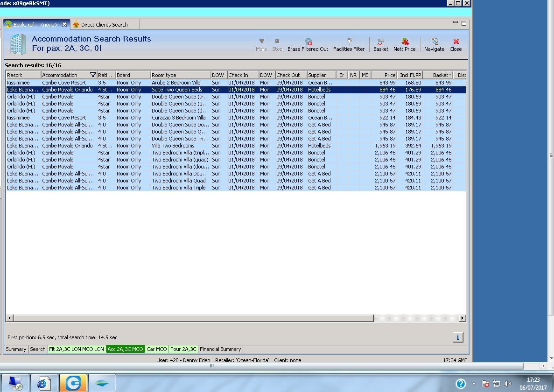The image size is (554, 392).
Task: Open Tour 2A,3C tab
Action: click(183, 349)
